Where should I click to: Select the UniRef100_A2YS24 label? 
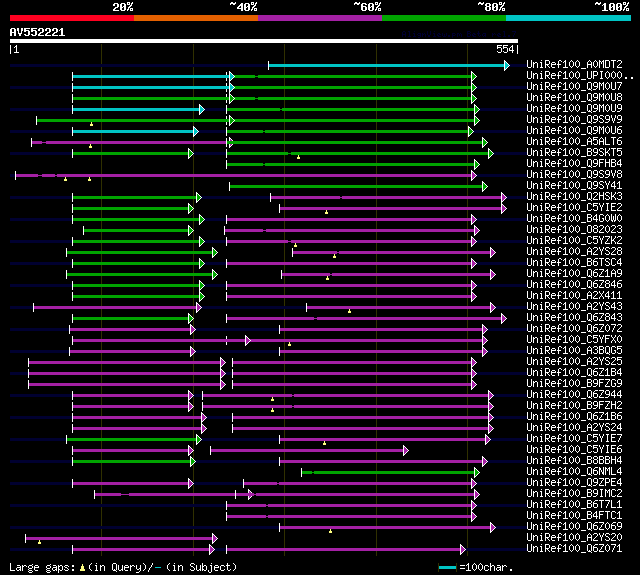(574, 428)
